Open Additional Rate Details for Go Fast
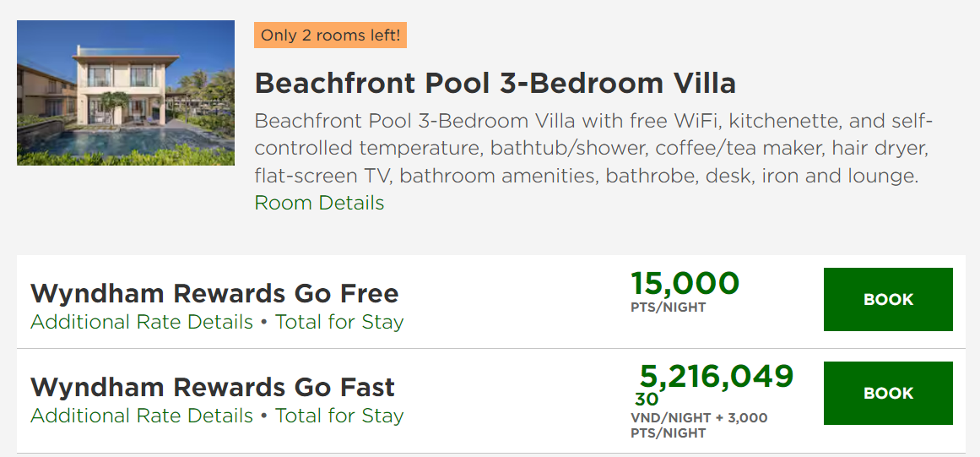The width and height of the screenshot is (980, 457). tap(142, 416)
